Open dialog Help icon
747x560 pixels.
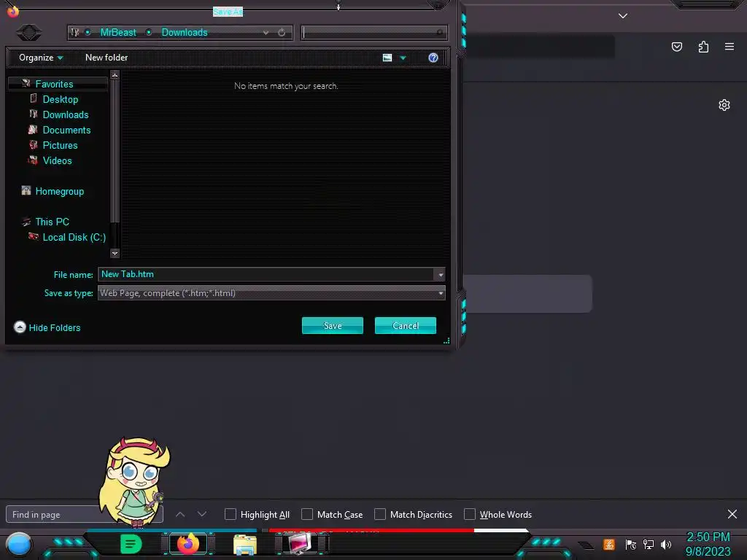click(x=433, y=58)
